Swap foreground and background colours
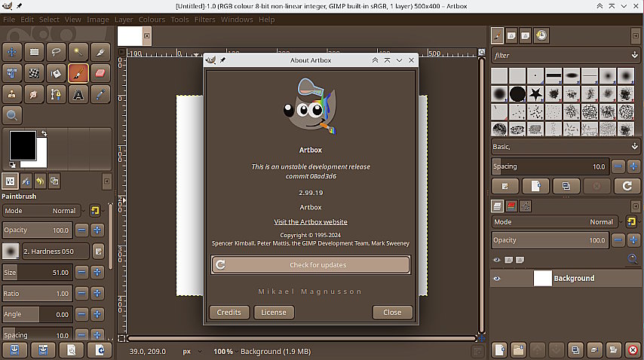 click(x=44, y=133)
